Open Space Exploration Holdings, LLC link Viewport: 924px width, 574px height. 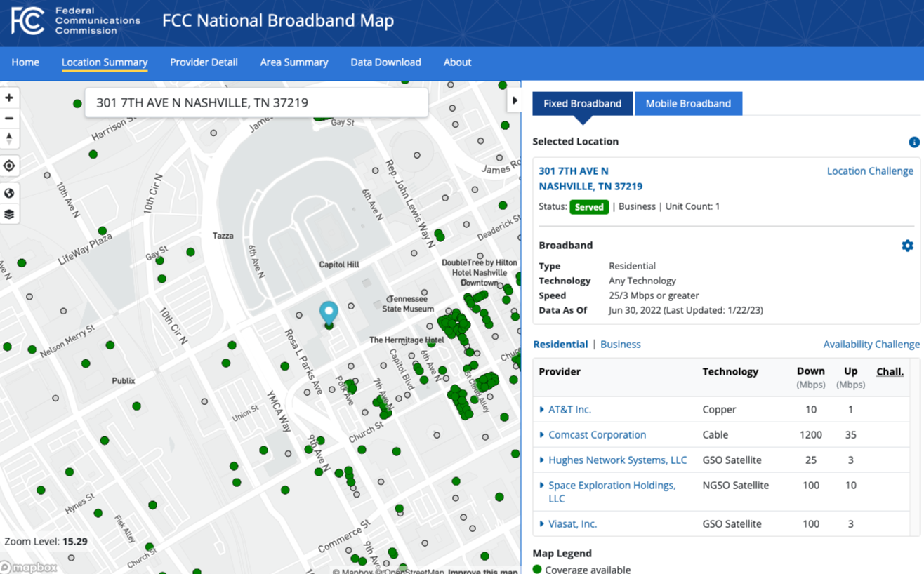612,492
